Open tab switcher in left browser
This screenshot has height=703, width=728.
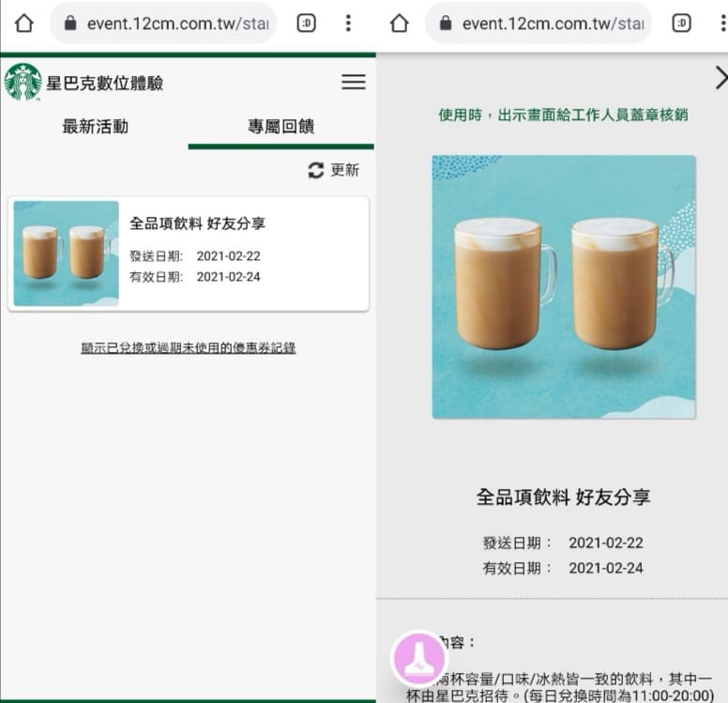307,23
